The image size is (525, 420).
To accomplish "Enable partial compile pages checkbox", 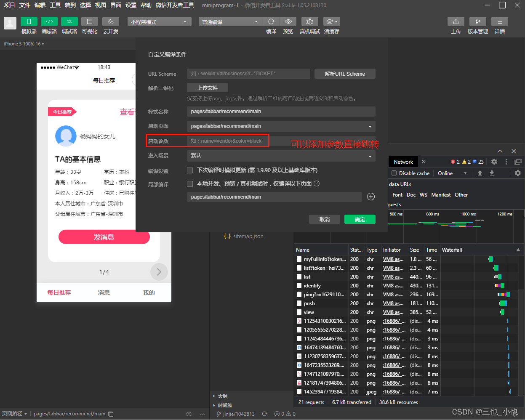I will click(x=190, y=184).
